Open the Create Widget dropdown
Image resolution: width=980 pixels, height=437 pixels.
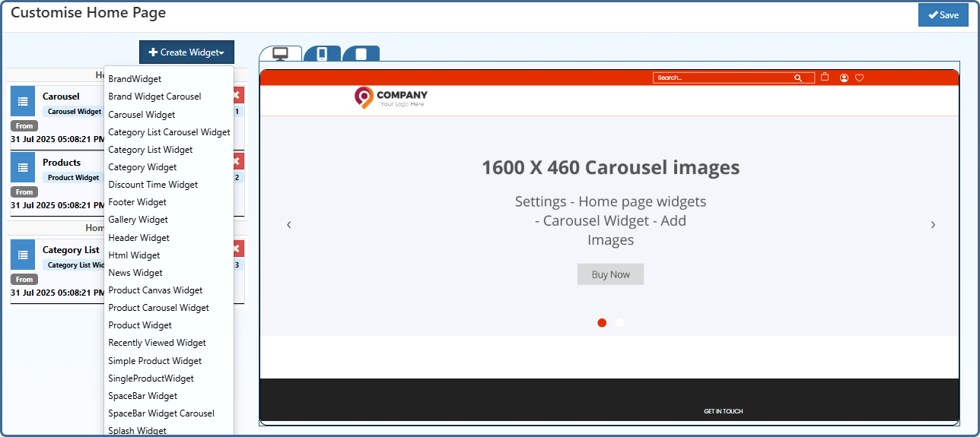(186, 52)
